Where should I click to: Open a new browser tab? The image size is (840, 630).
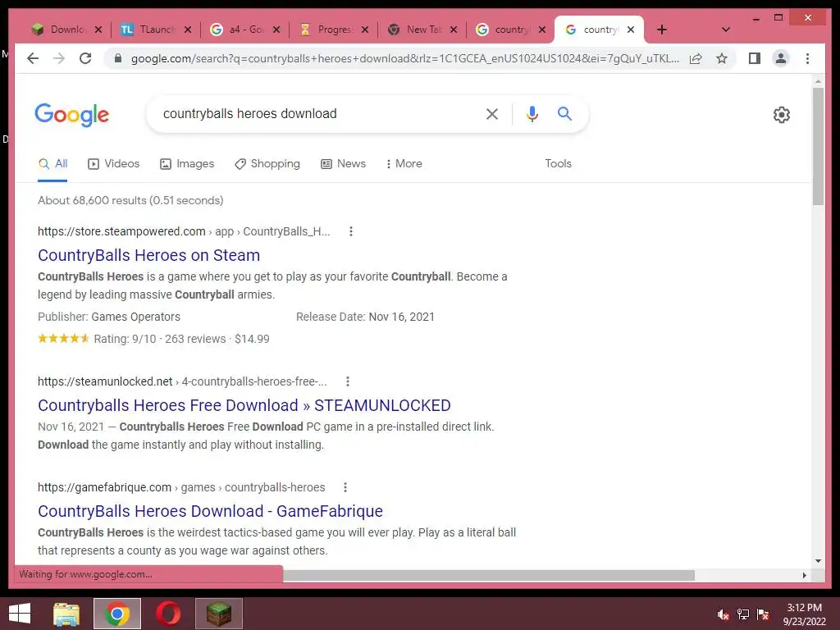(662, 30)
